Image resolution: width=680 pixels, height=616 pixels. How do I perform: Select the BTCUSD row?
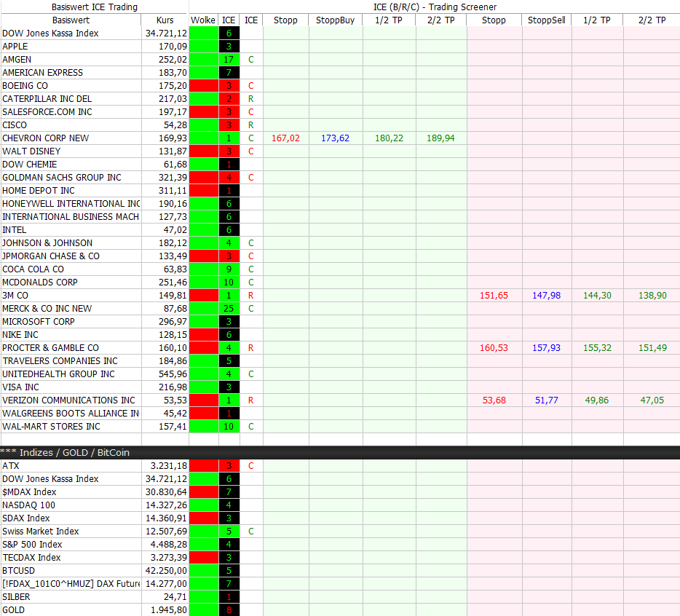[19, 571]
